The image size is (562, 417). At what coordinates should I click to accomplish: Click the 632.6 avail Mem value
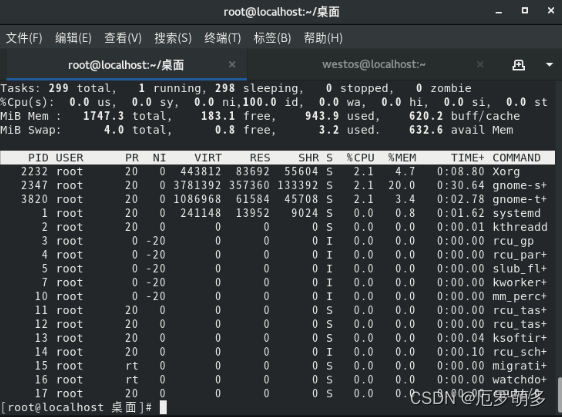point(426,130)
